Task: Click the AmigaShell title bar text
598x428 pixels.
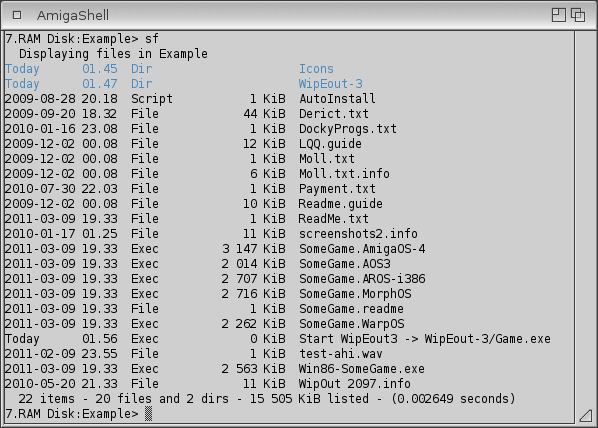Action: (x=73, y=16)
